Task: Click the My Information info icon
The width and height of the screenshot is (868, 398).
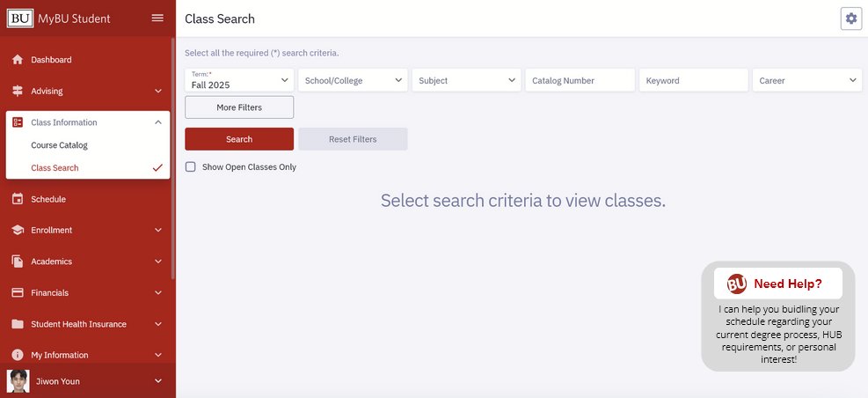Action: (x=18, y=355)
